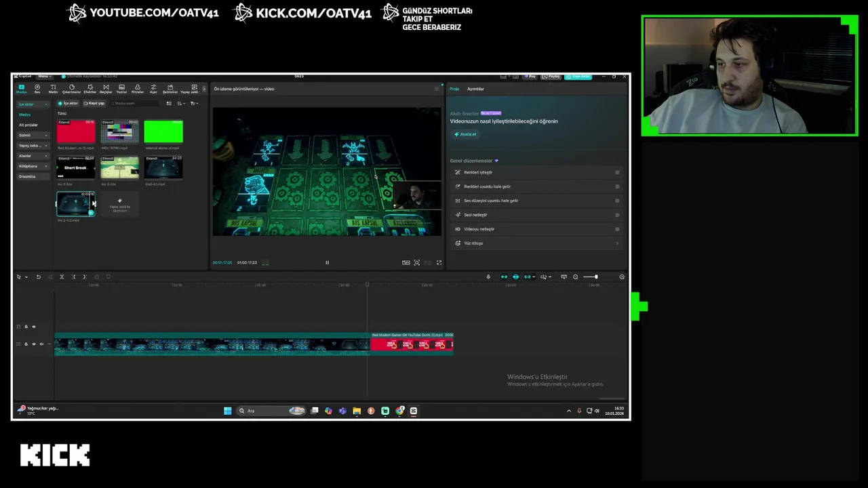Image resolution: width=868 pixels, height=488 pixels.
Task: Open the media filter dropdown
Action: tap(194, 104)
